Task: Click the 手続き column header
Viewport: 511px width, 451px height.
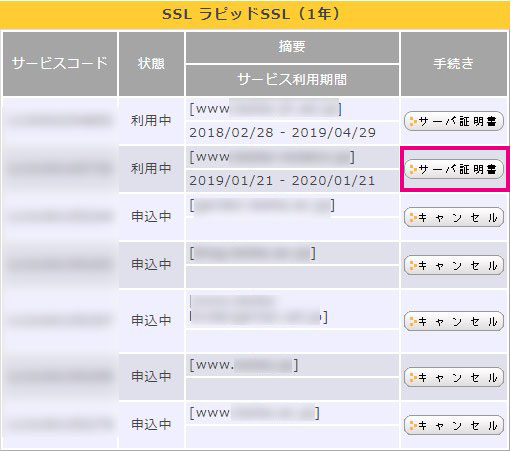Action: coord(454,64)
